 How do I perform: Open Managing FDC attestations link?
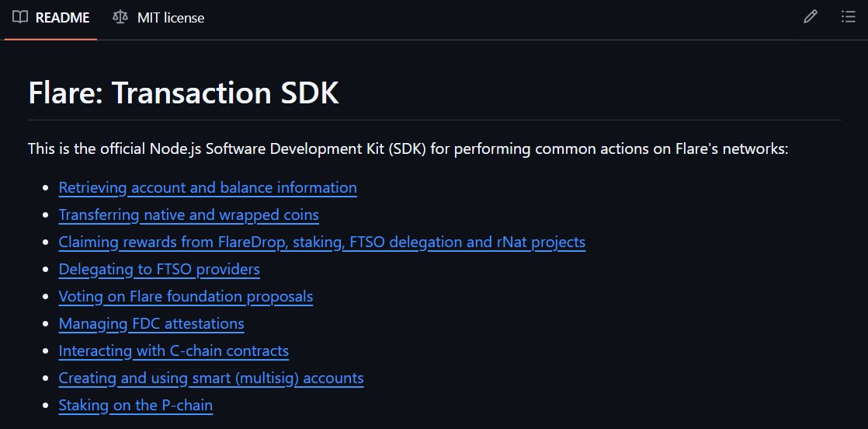[x=151, y=323]
